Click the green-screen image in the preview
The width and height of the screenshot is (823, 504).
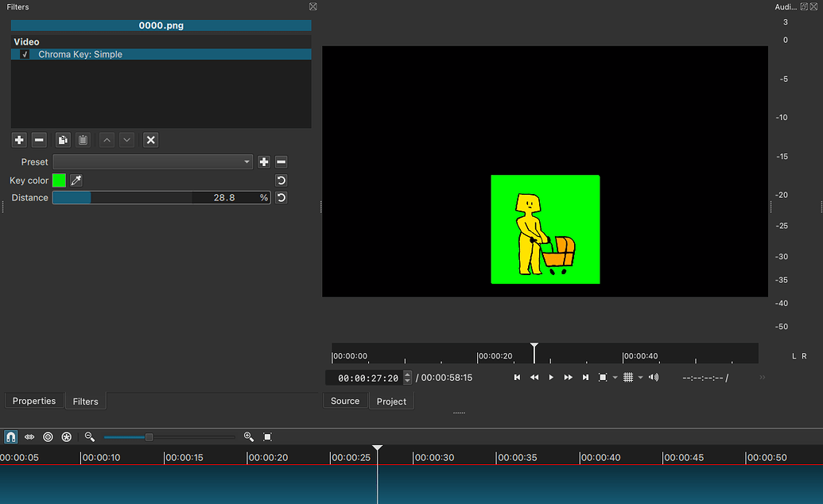[x=545, y=230]
